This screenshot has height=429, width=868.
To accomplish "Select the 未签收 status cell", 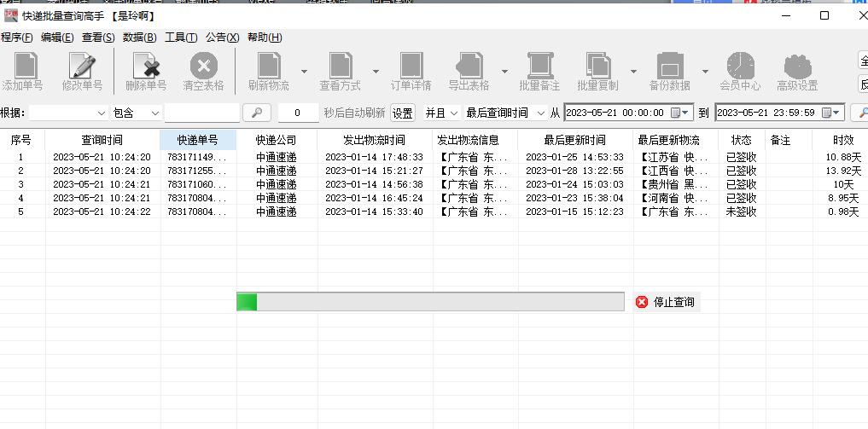I will click(741, 212).
